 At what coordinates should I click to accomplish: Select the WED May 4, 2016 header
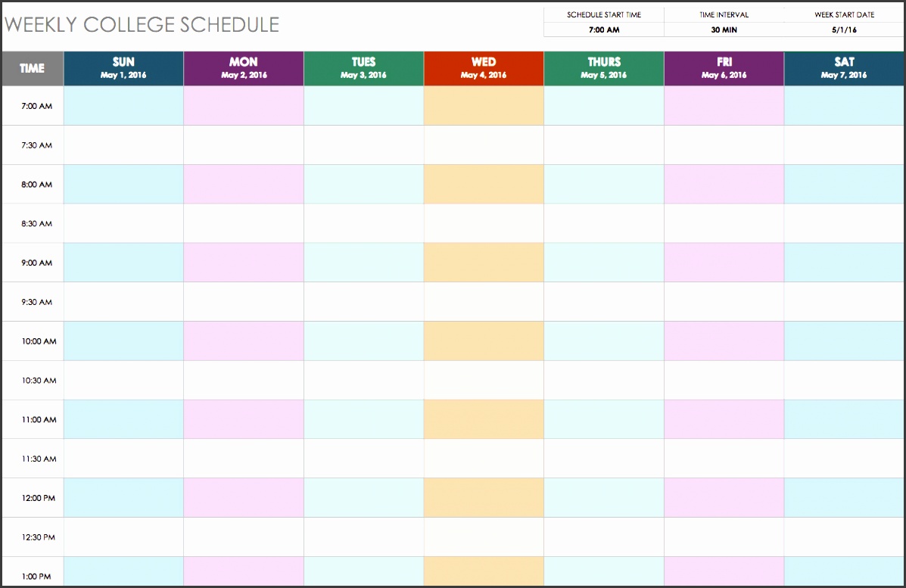(484, 68)
